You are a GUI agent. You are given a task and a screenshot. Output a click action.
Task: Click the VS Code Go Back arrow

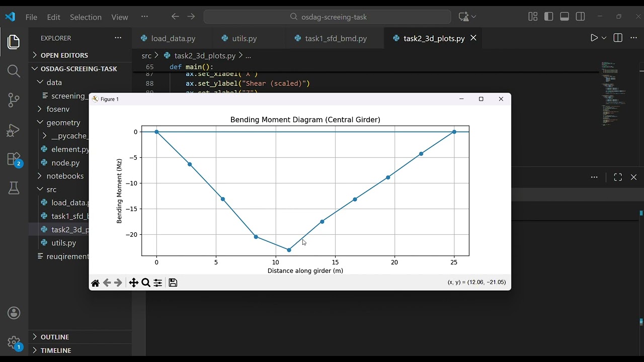175,17
